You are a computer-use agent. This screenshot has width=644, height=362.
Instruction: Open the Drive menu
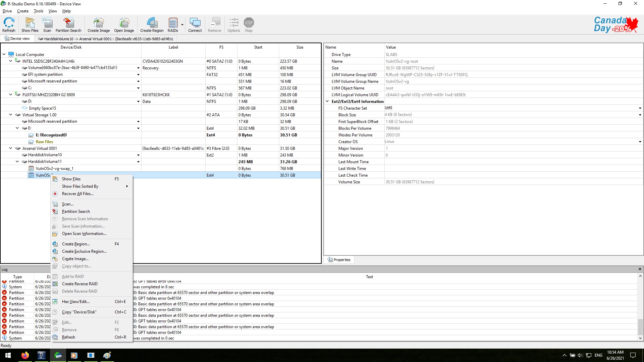(x=7, y=11)
